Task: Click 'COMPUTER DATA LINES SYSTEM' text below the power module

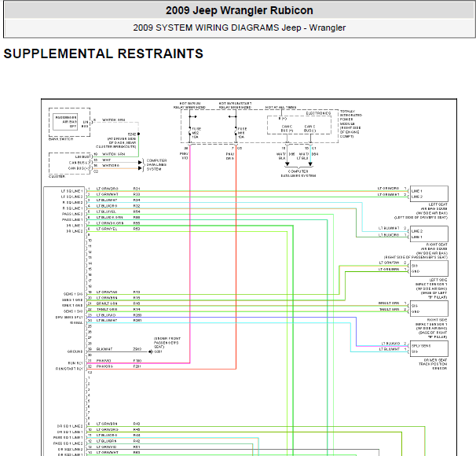Action: point(298,174)
